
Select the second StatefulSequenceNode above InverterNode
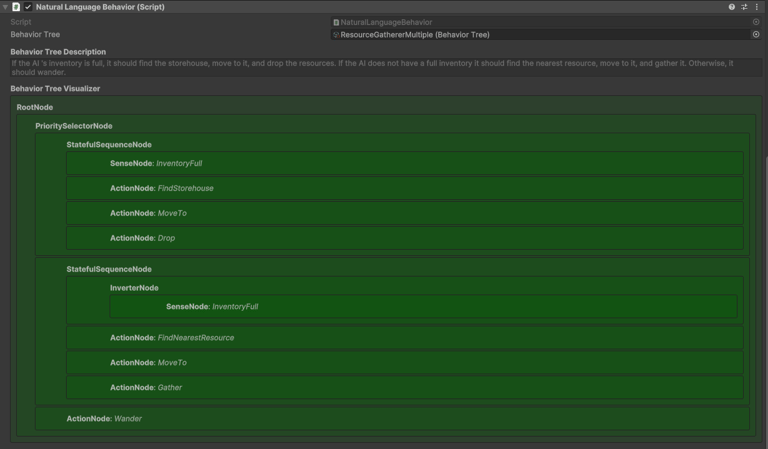click(109, 269)
